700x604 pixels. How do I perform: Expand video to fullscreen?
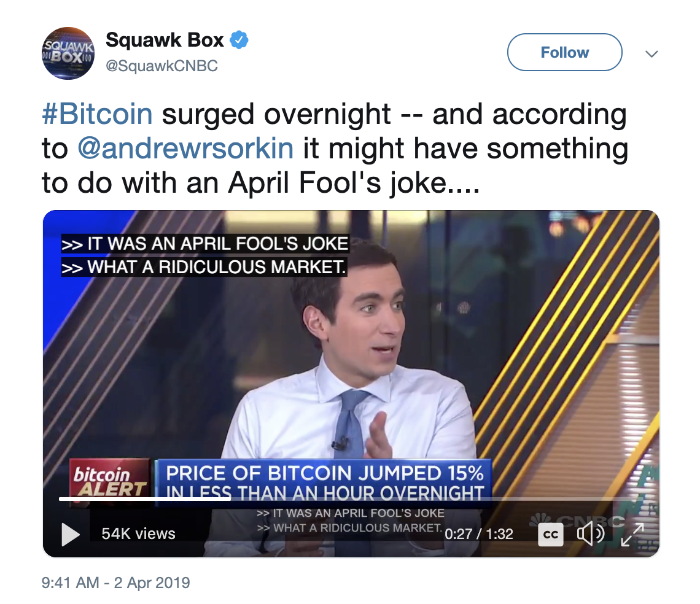[632, 535]
